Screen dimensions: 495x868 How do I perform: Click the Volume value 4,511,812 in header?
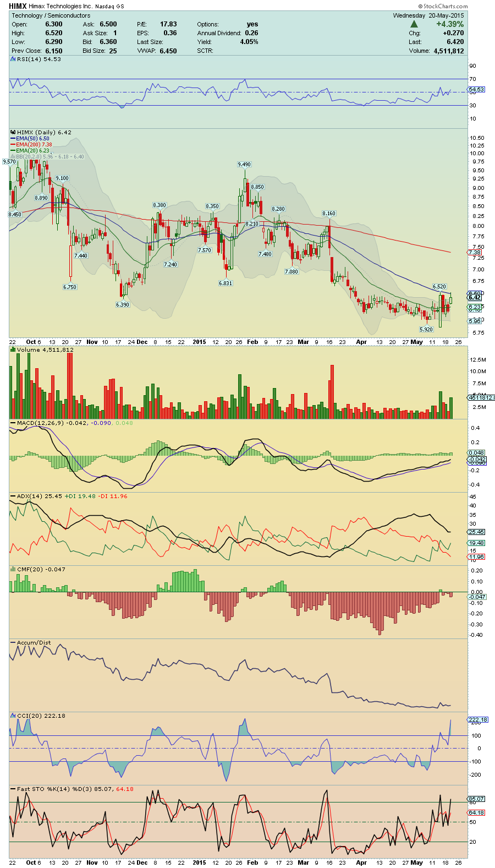pos(449,51)
